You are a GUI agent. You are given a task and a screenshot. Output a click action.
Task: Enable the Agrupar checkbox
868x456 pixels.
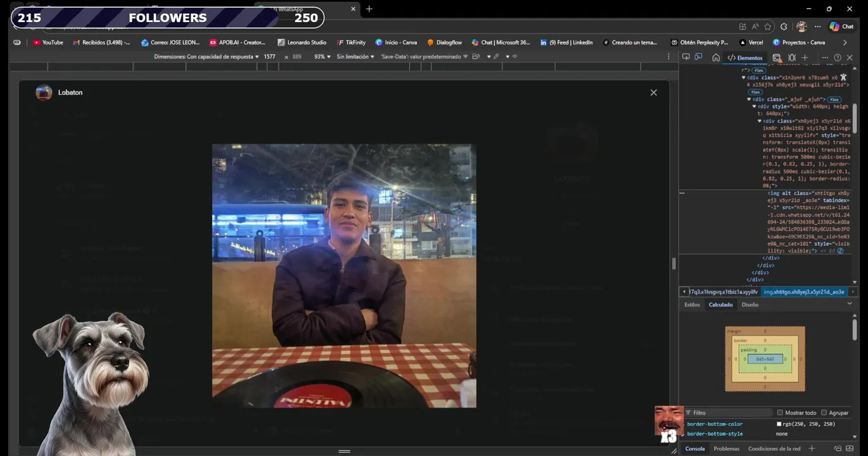(824, 412)
